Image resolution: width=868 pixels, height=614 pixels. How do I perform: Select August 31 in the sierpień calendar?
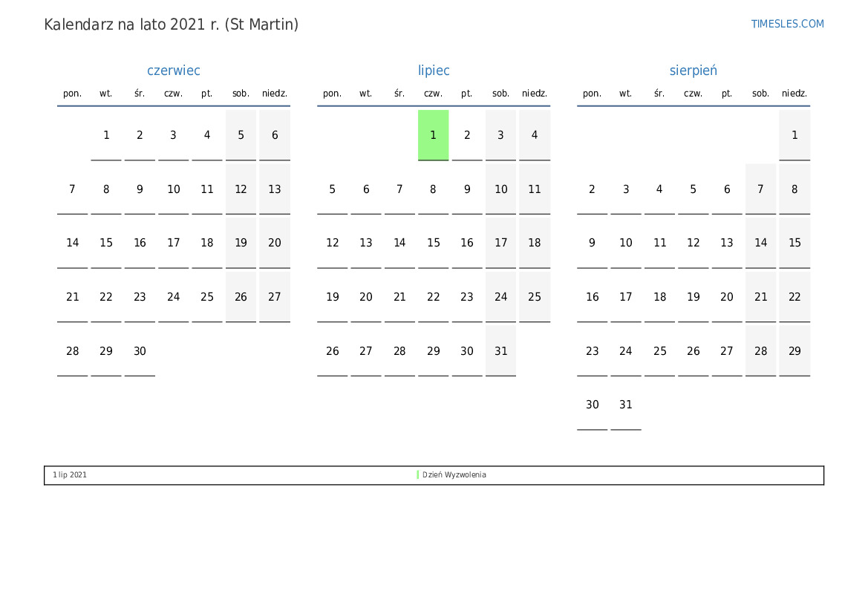626,405
